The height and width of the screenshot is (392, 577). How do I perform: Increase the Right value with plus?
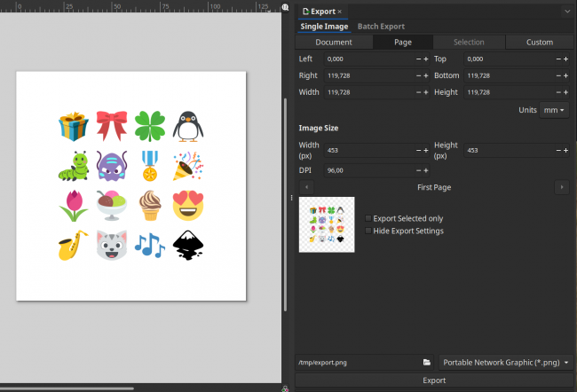[x=426, y=75]
